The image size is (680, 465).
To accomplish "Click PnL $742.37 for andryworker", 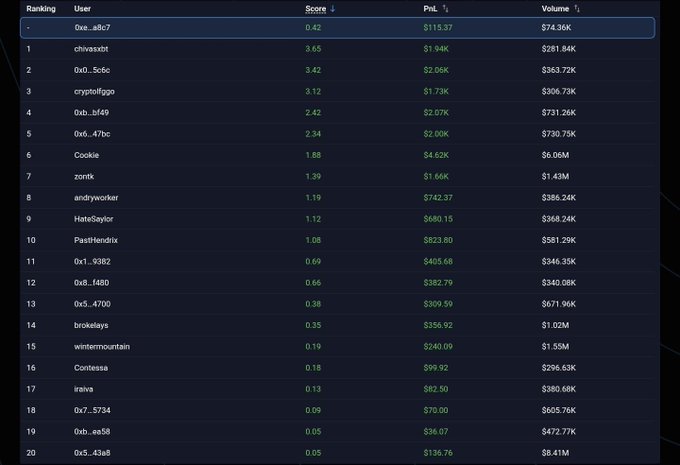I will pyautogui.click(x=438, y=198).
